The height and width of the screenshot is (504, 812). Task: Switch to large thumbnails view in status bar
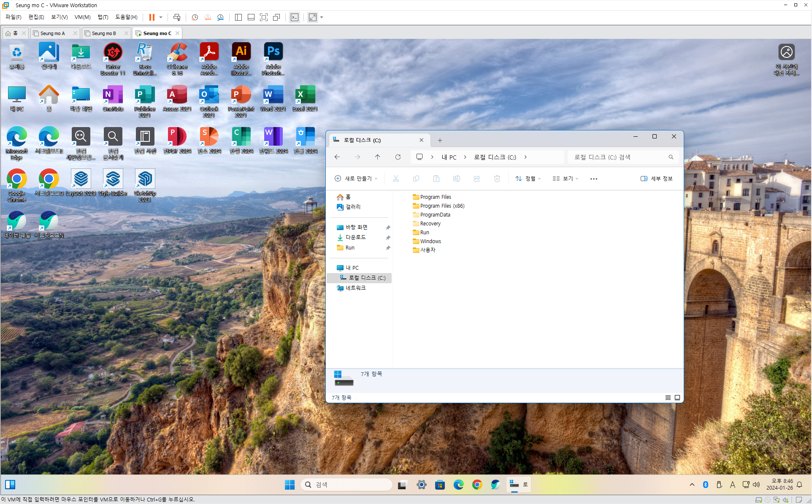677,398
